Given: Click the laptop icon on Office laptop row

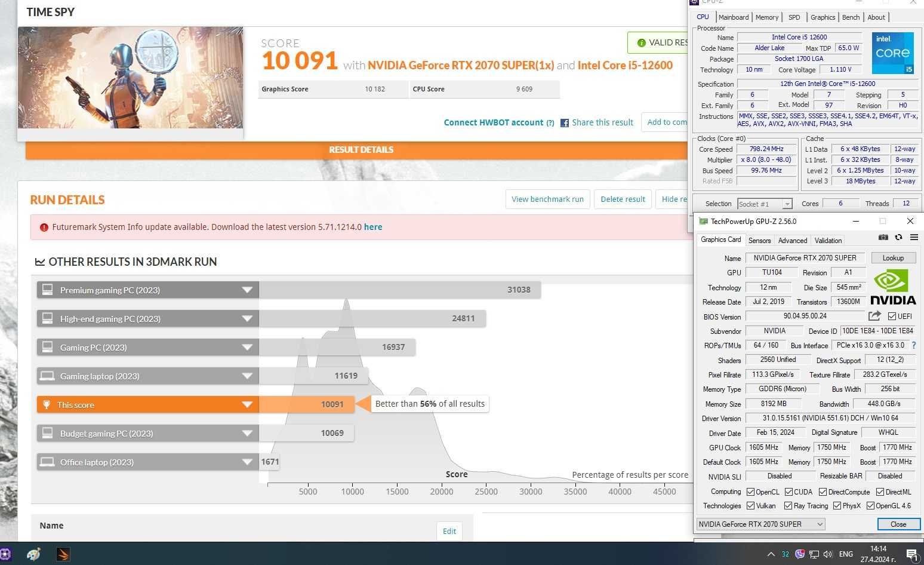Looking at the screenshot, I should click(x=47, y=462).
